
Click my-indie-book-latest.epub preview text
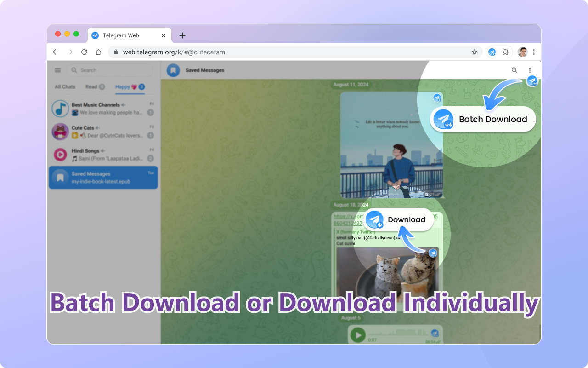tap(101, 182)
